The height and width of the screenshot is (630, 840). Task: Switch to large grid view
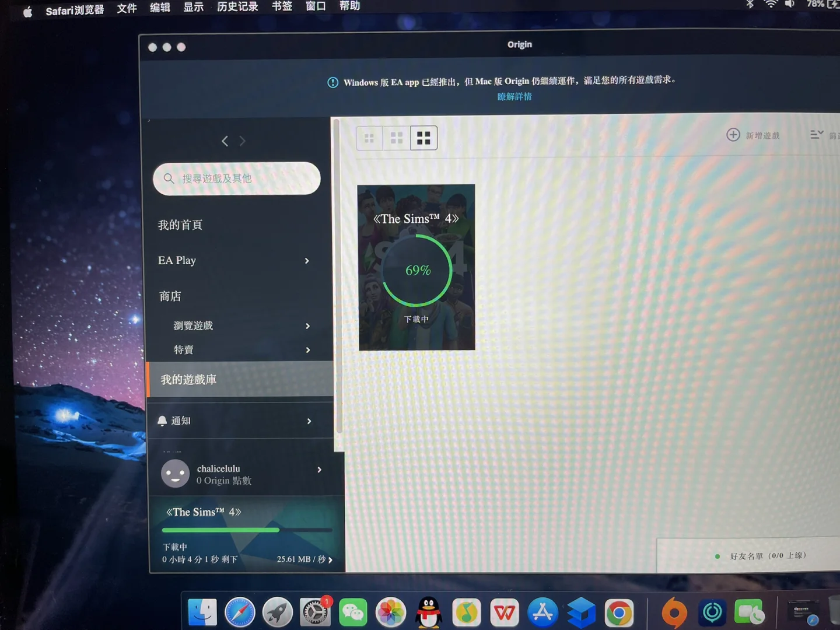[x=424, y=138]
